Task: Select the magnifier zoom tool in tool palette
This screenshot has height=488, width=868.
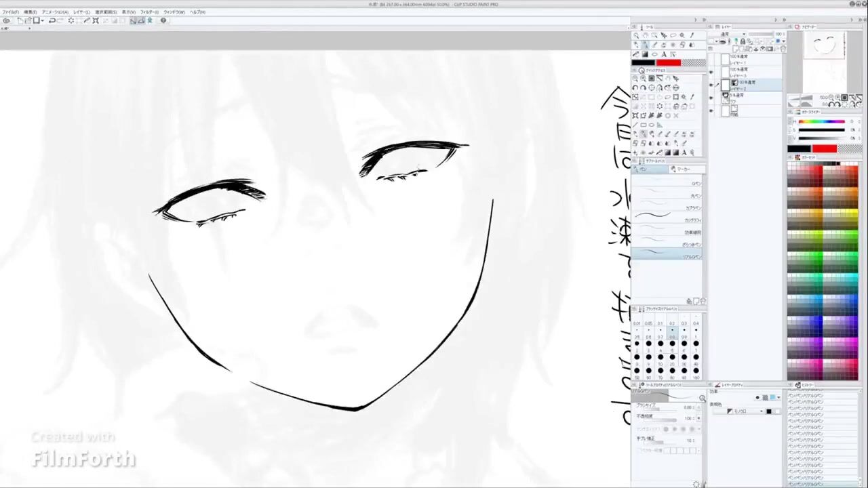Action: 635,35
